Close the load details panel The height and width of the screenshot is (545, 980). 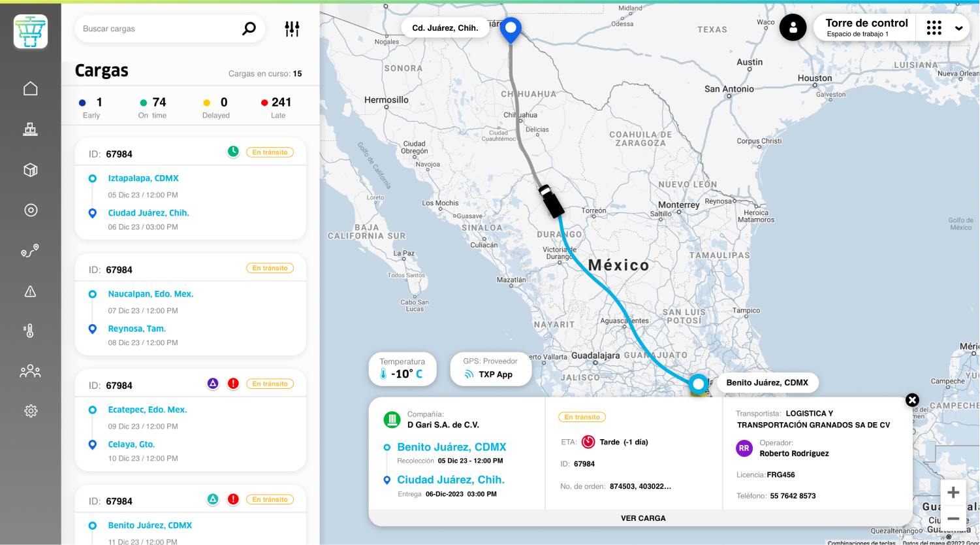(912, 400)
